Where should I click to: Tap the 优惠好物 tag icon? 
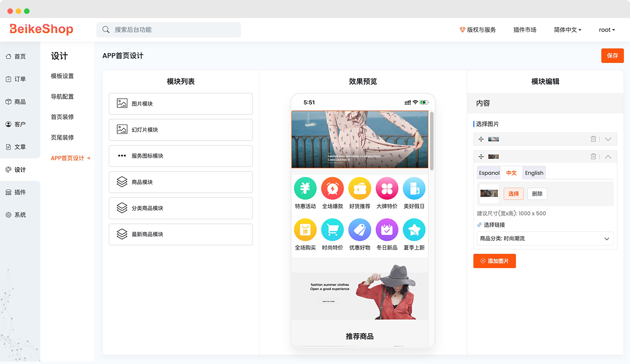(x=360, y=230)
